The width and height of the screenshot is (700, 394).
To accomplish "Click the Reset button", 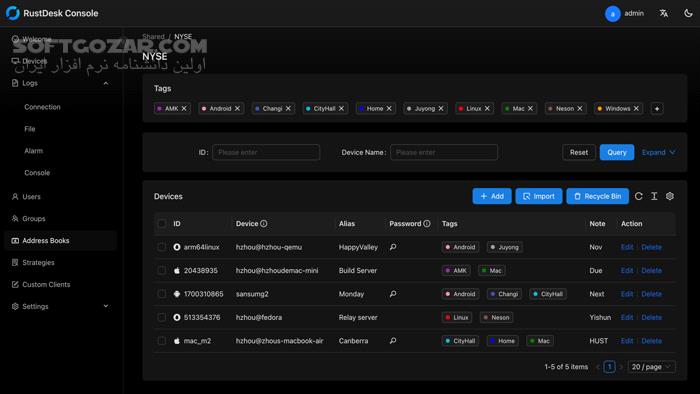I will 579,152.
